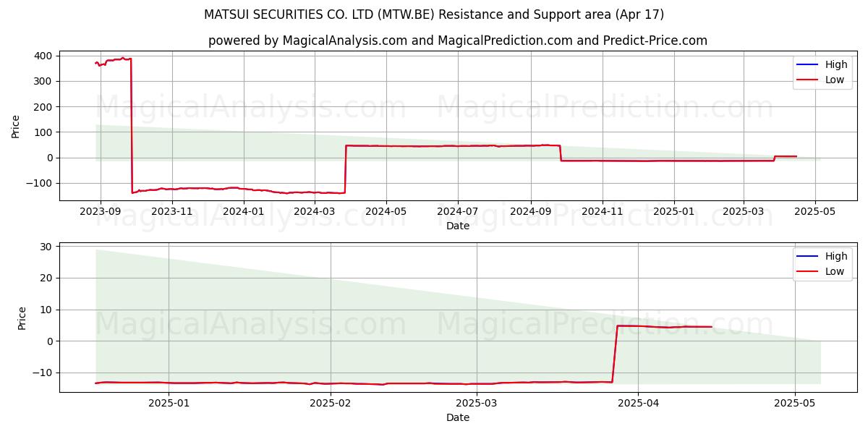Click 'Low' in the top chart legend
Screen dimensions: 868x434
(835, 80)
